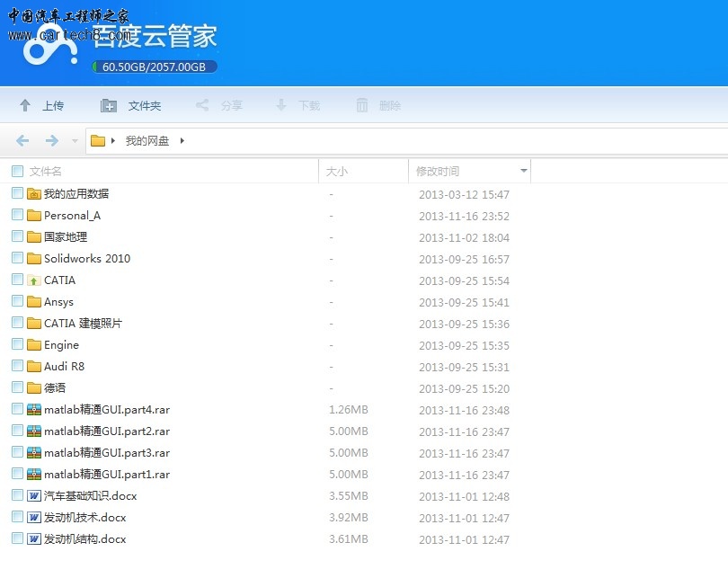728x587 pixels.
Task: Open the 国家地理 folder icon
Action: click(34, 236)
